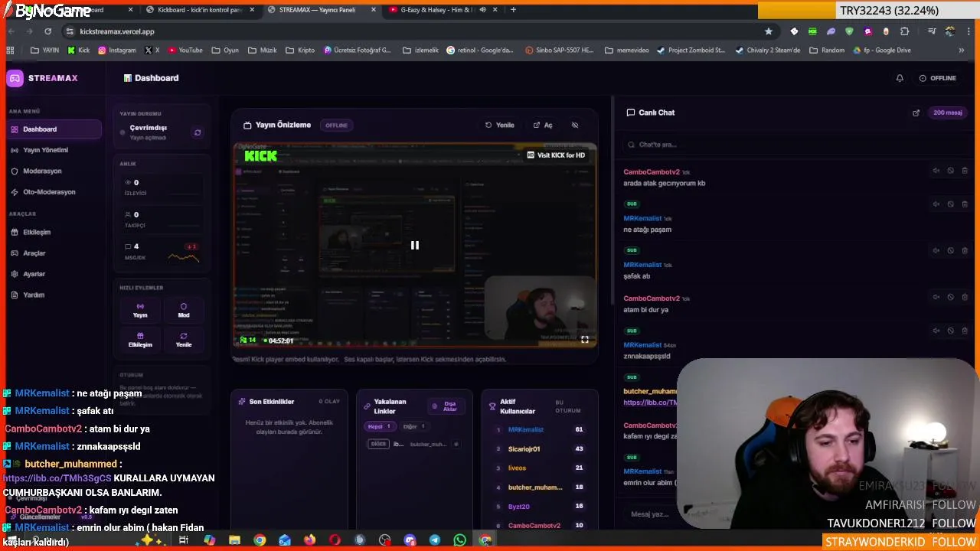This screenshot has width=980, height=551.
Task: Open the Kripto bookmarks folder
Action: click(299, 51)
